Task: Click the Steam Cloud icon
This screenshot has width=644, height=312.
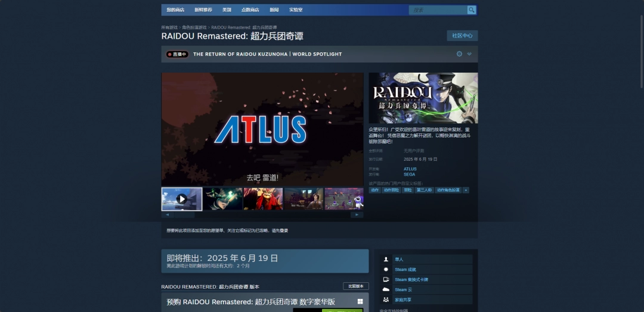Action: point(386,289)
